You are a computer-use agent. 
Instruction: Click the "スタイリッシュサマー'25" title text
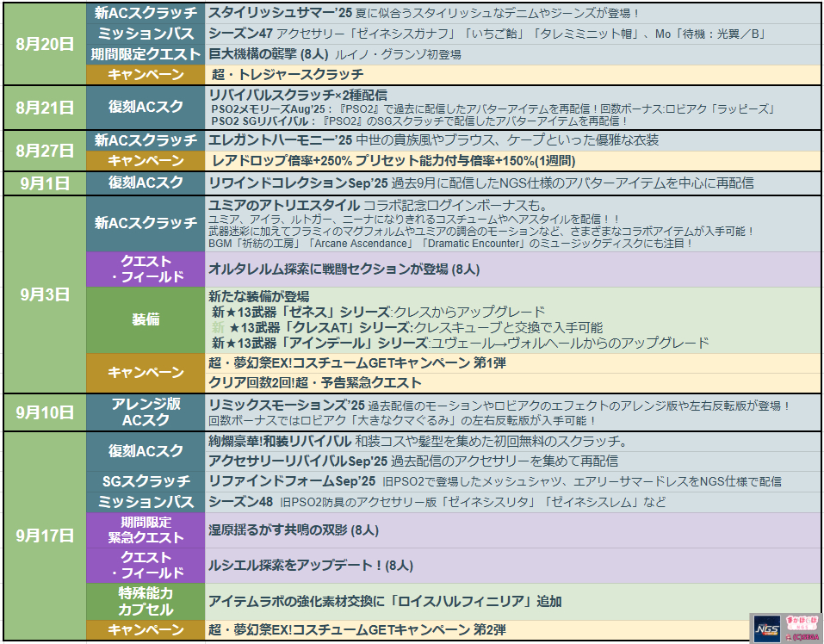tap(280, 13)
